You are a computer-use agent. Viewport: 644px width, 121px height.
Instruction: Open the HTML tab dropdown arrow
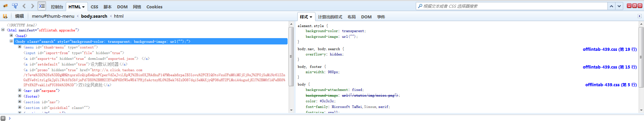tap(84, 7)
